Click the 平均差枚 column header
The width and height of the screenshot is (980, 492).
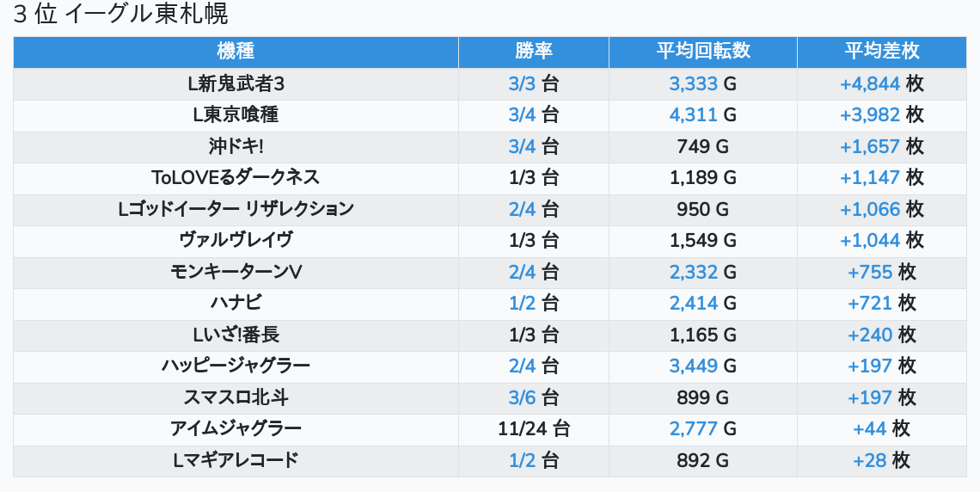[881, 52]
